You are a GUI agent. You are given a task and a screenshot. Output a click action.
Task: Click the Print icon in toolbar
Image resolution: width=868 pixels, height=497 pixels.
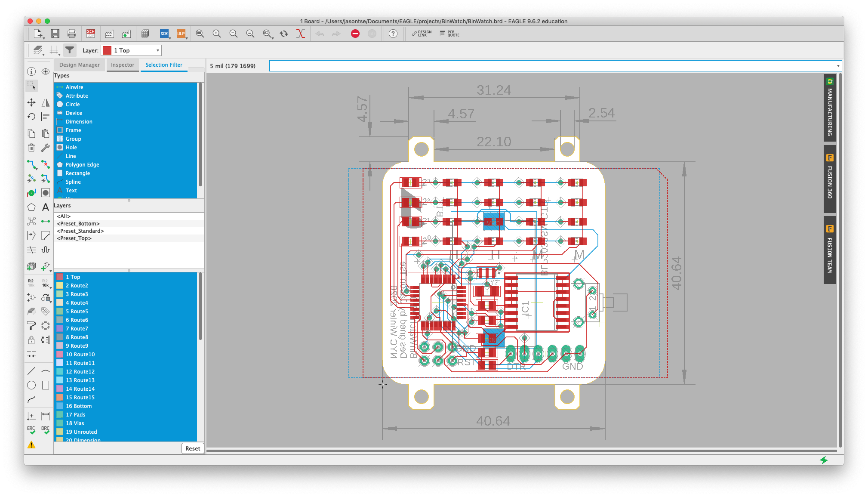pos(71,34)
